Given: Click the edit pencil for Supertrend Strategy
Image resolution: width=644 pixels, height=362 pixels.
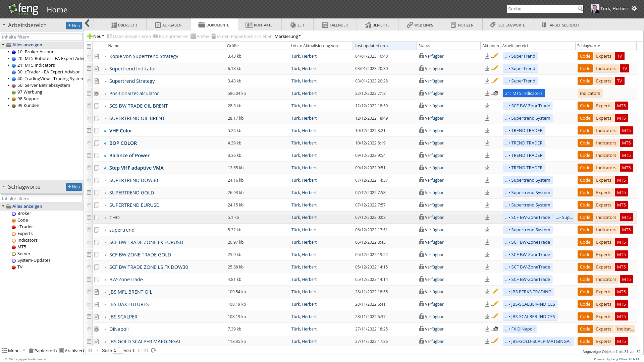Looking at the screenshot, I should pyautogui.click(x=495, y=81).
